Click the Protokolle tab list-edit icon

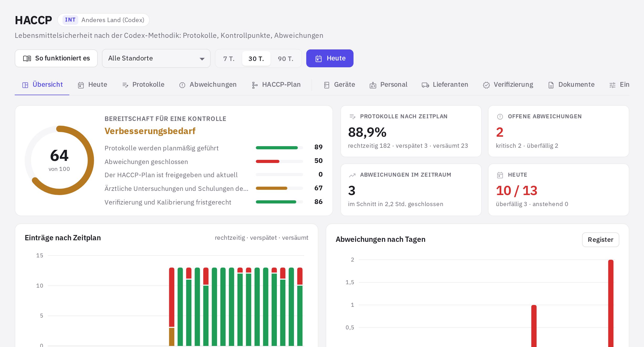tap(125, 85)
